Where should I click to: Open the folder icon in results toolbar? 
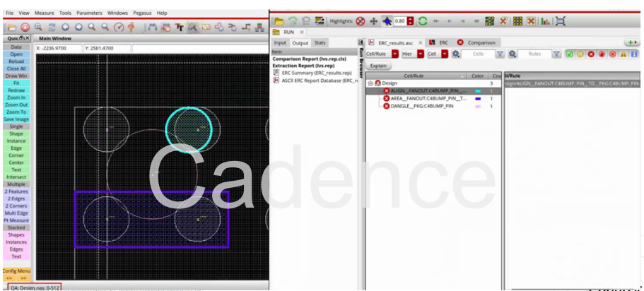tap(279, 22)
